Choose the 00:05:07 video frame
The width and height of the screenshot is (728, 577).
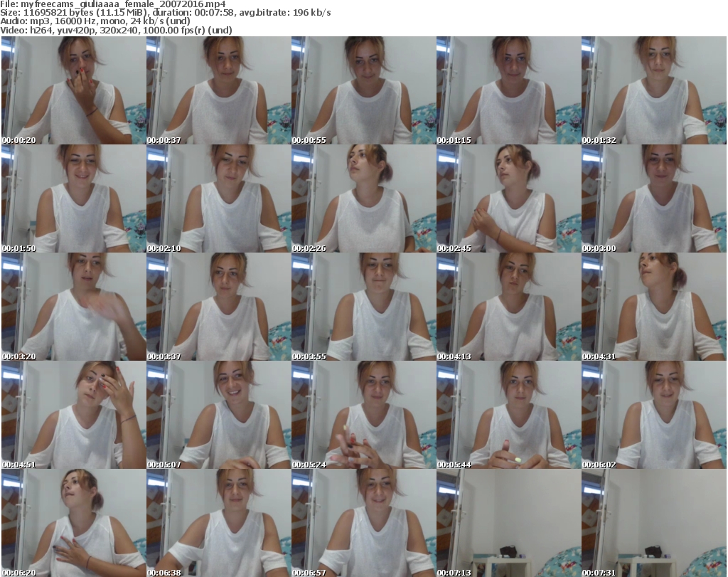click(219, 415)
